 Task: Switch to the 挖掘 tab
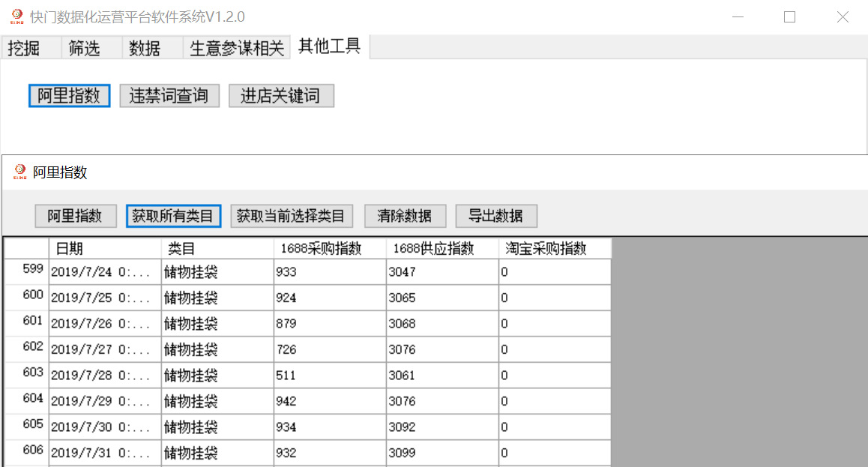31,47
